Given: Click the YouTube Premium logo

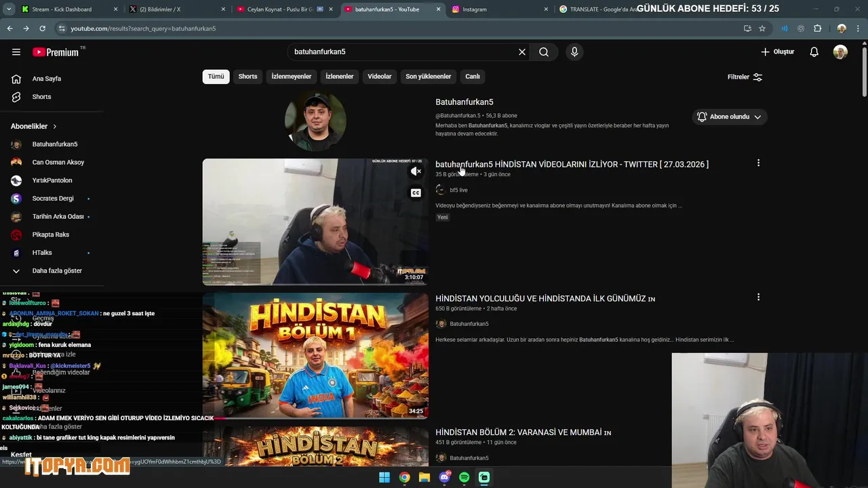Looking at the screenshot, I should tap(56, 52).
